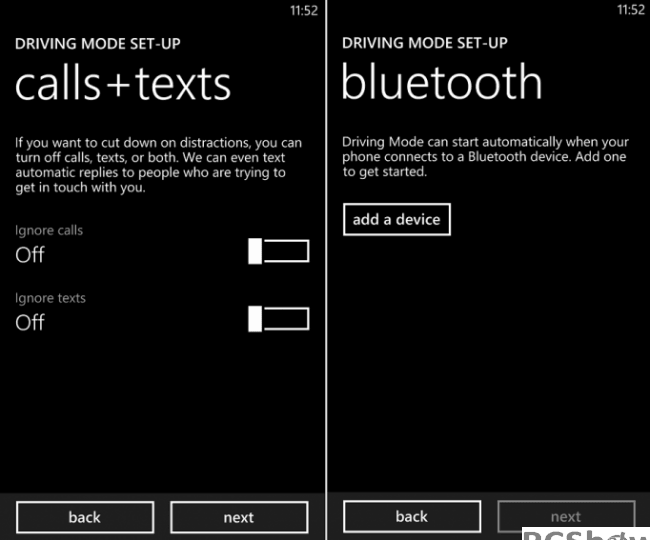Screen dimensions: 650x540
Task: Toggle the Ignore texts switch
Action: tap(279, 319)
